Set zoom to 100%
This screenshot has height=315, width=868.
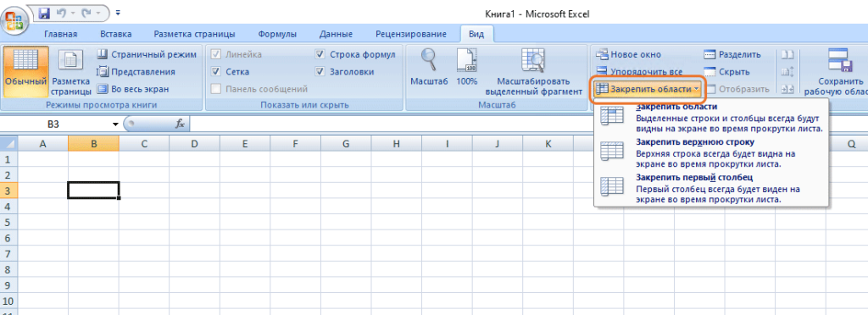coord(467,67)
